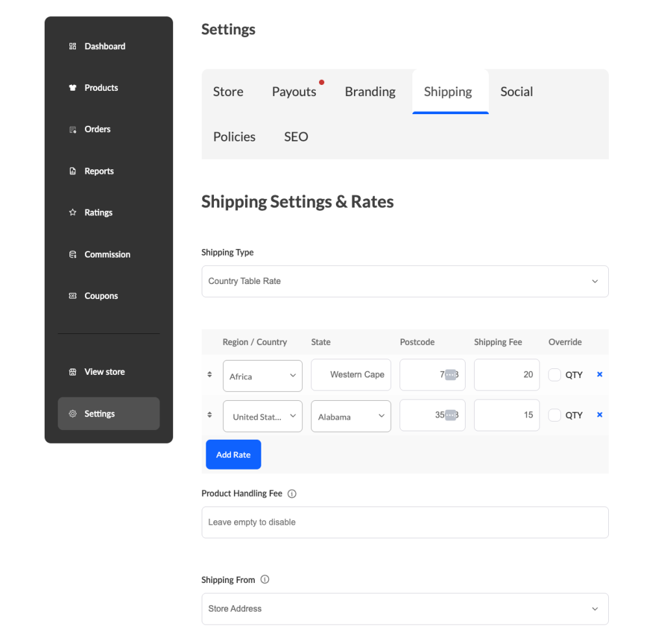Click the Product Handling Fee input
The height and width of the screenshot is (644, 664).
point(405,523)
